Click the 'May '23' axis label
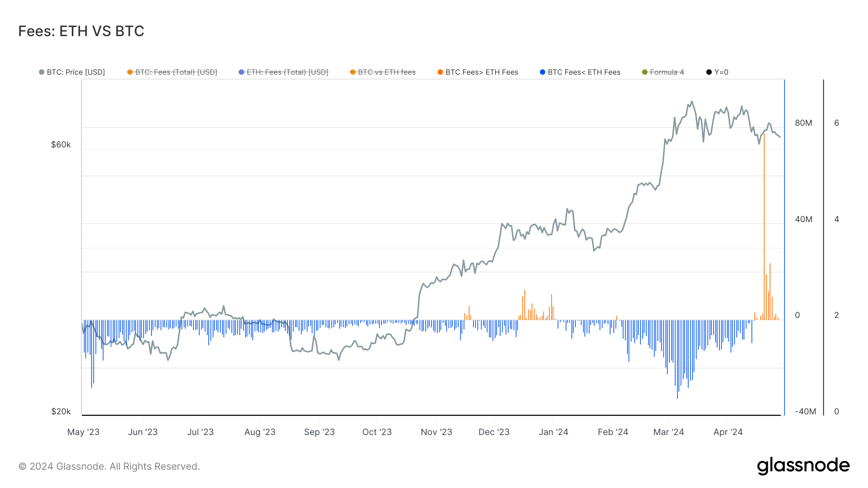 (84, 432)
